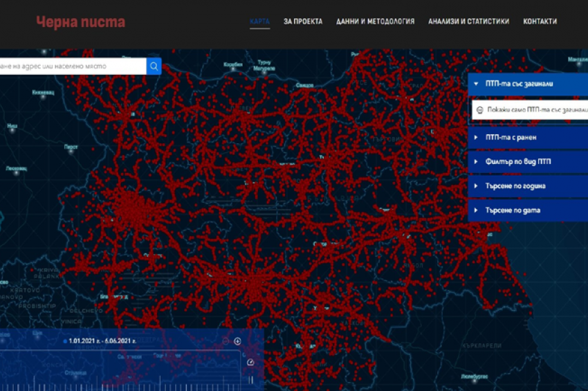Click the timeline slider handle at right

[x=251, y=379]
